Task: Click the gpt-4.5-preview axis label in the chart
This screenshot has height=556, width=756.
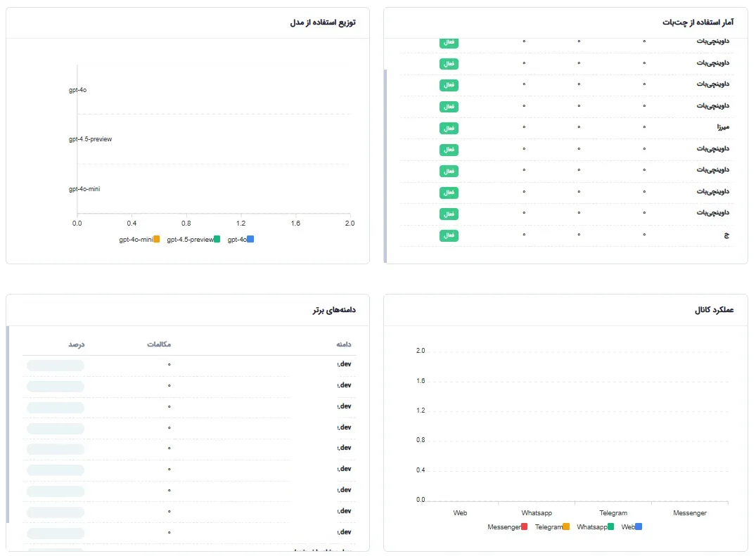Action: (x=90, y=139)
